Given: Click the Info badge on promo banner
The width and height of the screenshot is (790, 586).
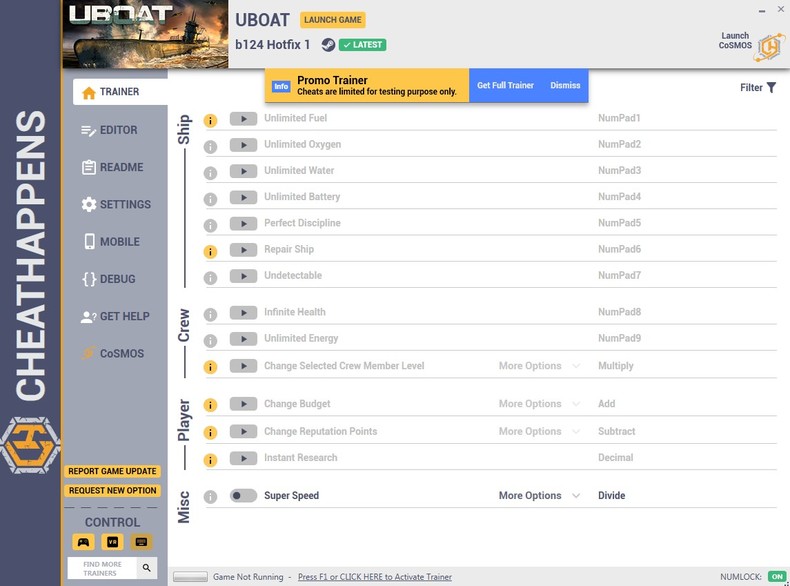Looking at the screenshot, I should 281,86.
